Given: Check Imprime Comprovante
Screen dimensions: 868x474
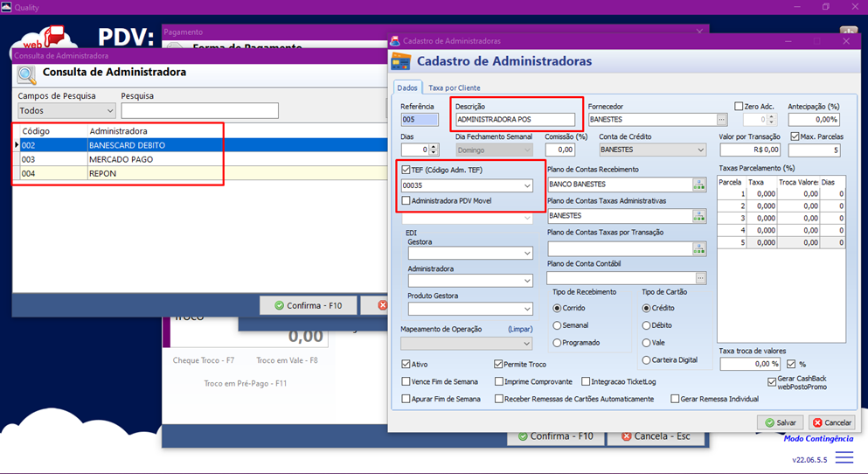Looking at the screenshot, I should coord(499,381).
